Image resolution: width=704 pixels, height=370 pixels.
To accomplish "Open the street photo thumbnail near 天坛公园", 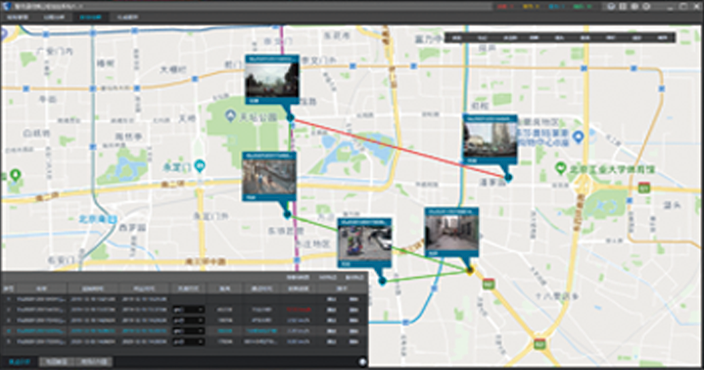I will 272,80.
